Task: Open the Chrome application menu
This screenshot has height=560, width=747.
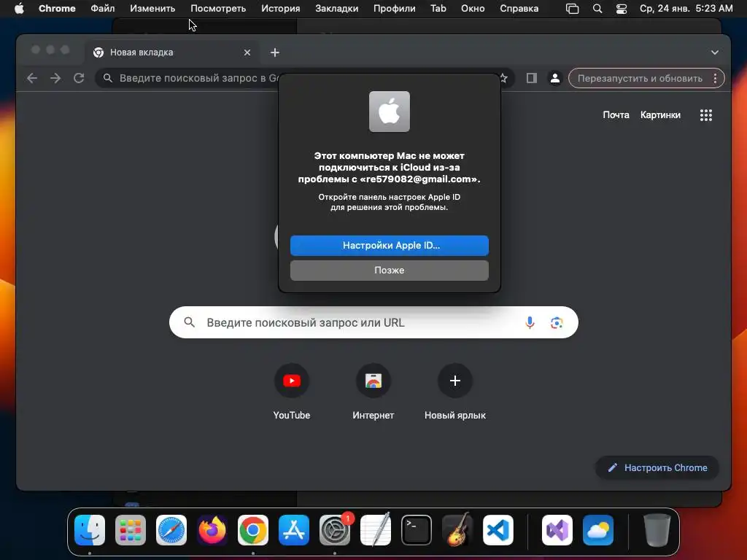Action: [x=57, y=9]
